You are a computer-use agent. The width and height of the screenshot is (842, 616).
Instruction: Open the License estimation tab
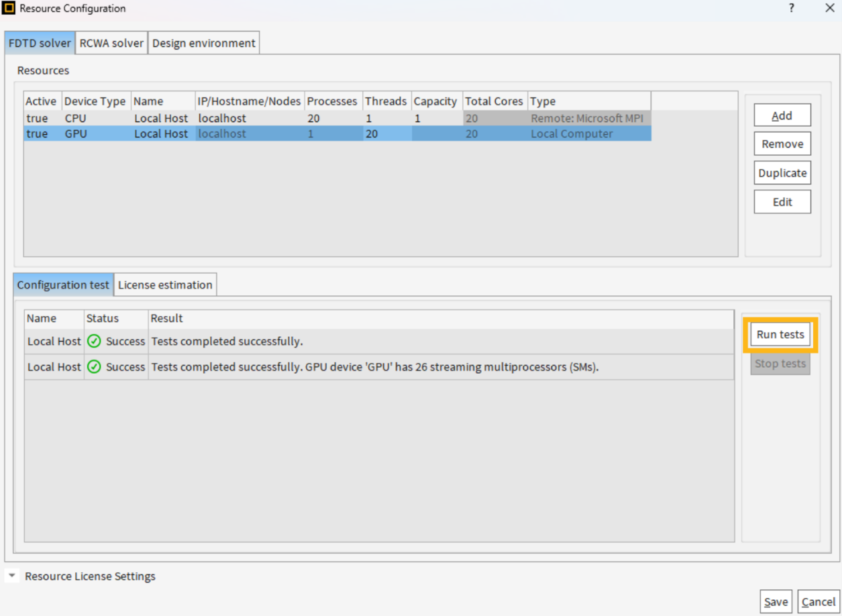pos(165,285)
